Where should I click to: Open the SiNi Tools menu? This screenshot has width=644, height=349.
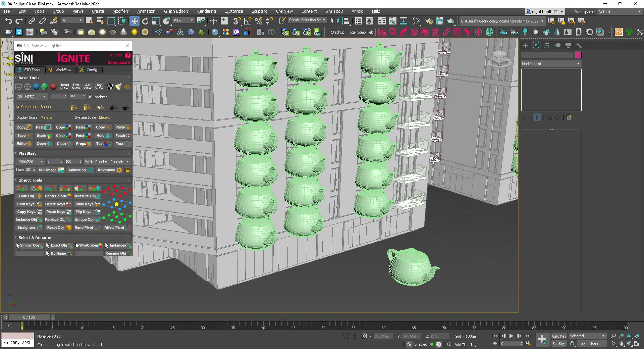[x=334, y=11]
